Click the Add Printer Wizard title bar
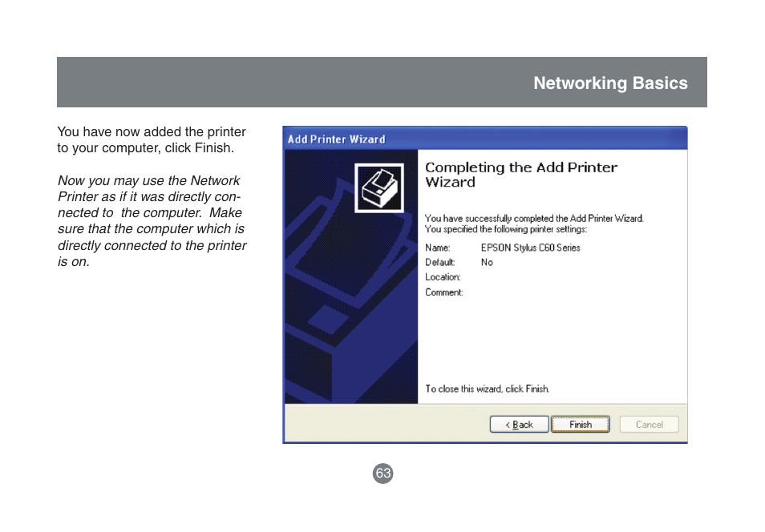Viewport: 765px width, 532px height. (x=484, y=139)
